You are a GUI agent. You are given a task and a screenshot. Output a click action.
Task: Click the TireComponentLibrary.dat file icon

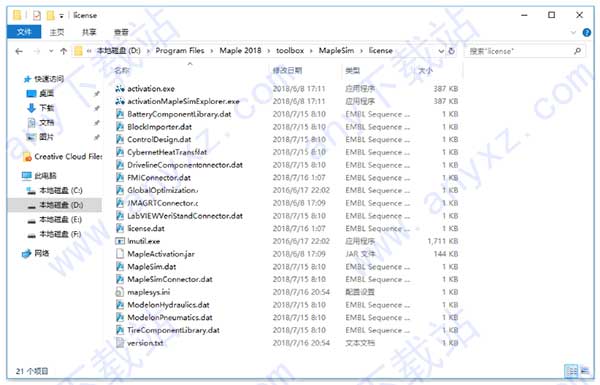[120, 330]
